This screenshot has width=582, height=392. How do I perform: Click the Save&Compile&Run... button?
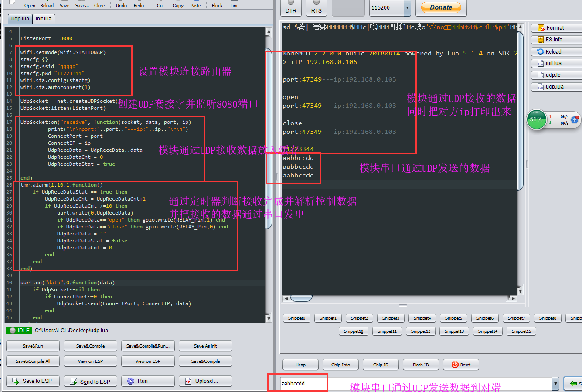tap(148, 346)
